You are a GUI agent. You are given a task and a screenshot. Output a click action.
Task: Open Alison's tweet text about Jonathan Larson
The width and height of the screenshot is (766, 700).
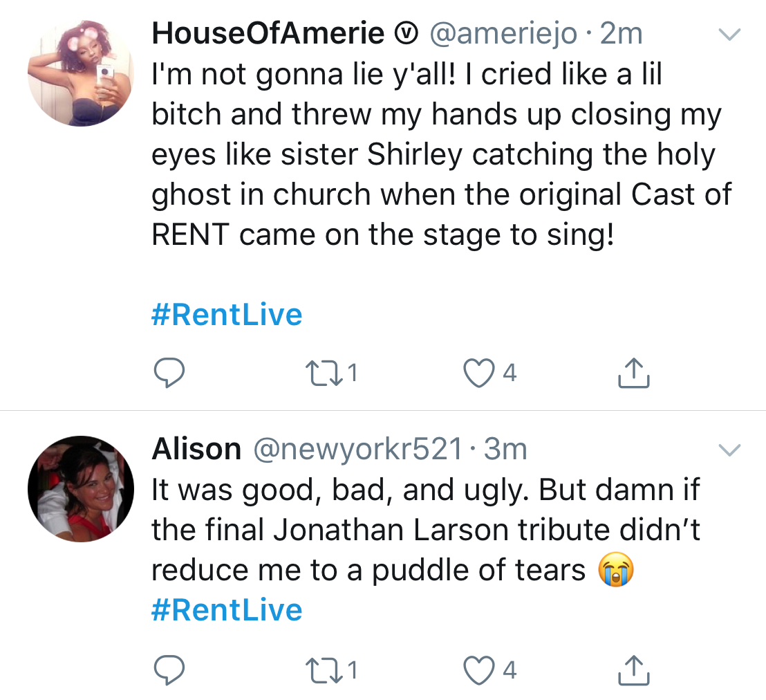[425, 530]
